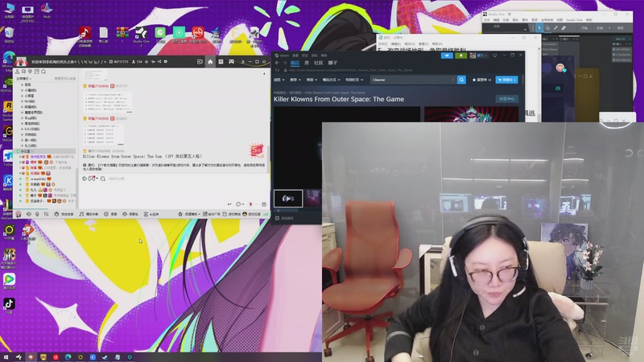Open the TikTok shortcut on the desktop
This screenshot has height=362, width=644.
tap(9, 306)
